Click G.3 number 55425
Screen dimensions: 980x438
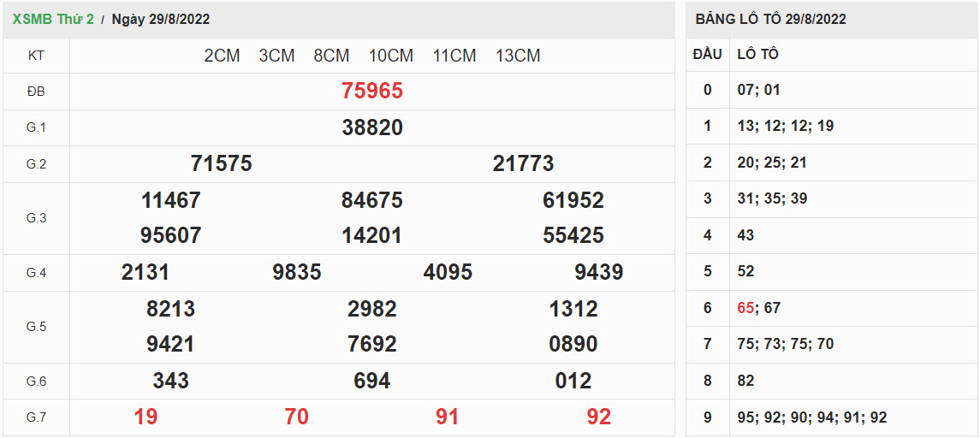573,235
